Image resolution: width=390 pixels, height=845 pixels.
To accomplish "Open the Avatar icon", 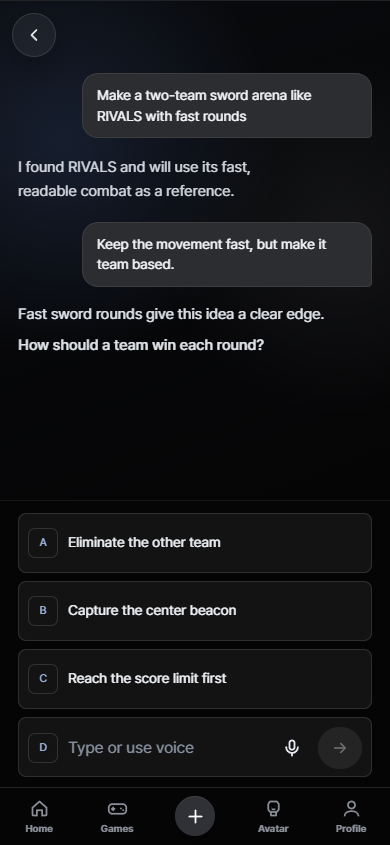I will 273,808.
